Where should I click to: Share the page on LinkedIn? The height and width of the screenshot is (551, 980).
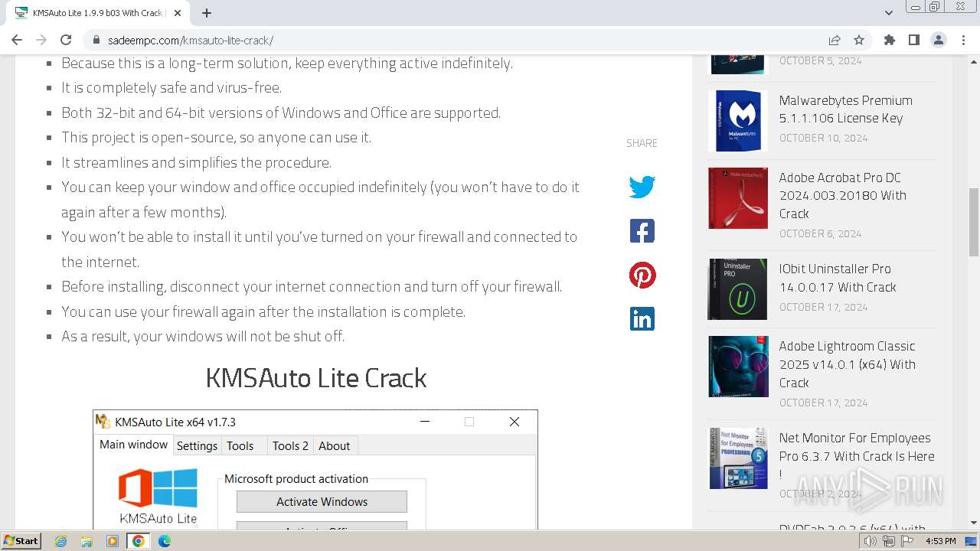click(642, 318)
